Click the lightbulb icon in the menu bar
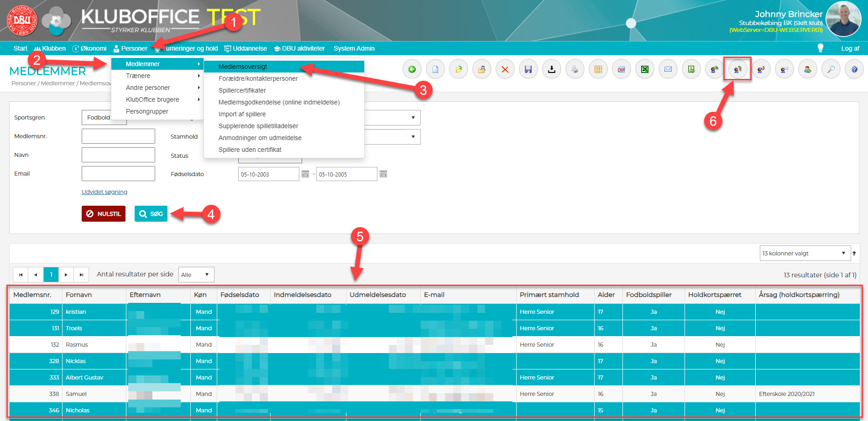This screenshot has width=868, height=421. click(820, 48)
